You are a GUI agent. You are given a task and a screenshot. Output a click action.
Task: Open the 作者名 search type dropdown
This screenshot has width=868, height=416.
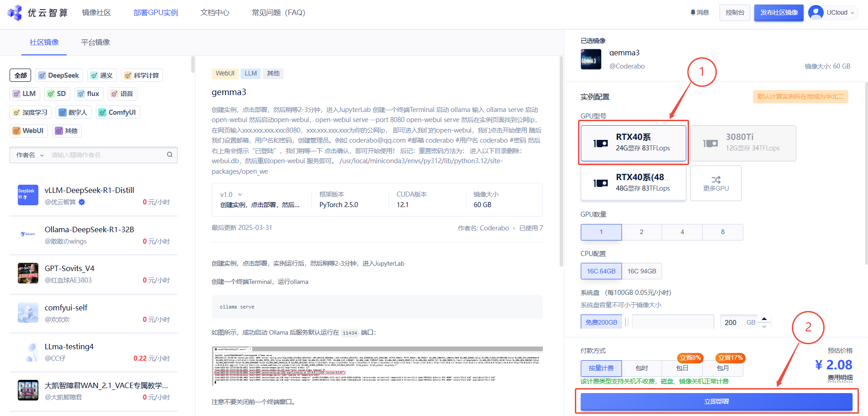point(30,155)
